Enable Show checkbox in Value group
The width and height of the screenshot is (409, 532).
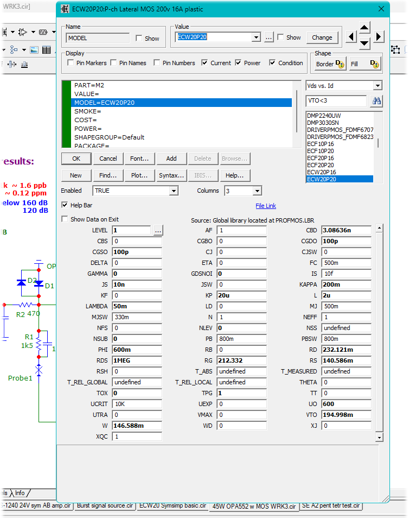pos(280,37)
